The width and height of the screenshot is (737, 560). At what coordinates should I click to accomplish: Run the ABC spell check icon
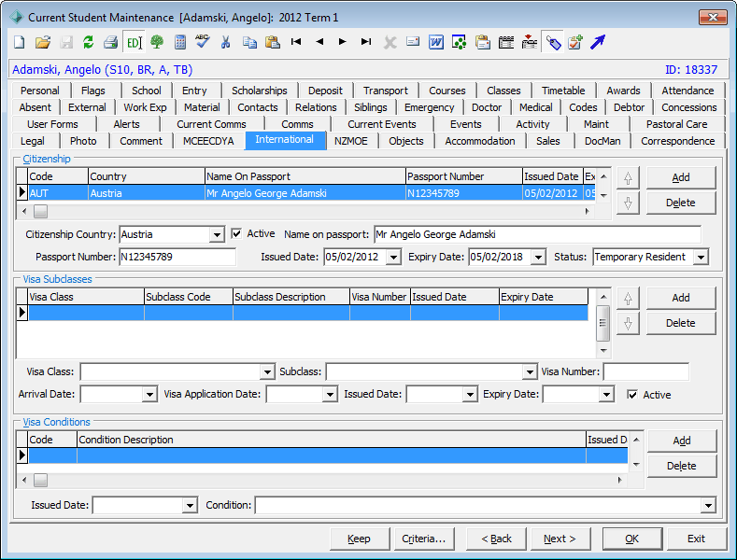coord(203,41)
